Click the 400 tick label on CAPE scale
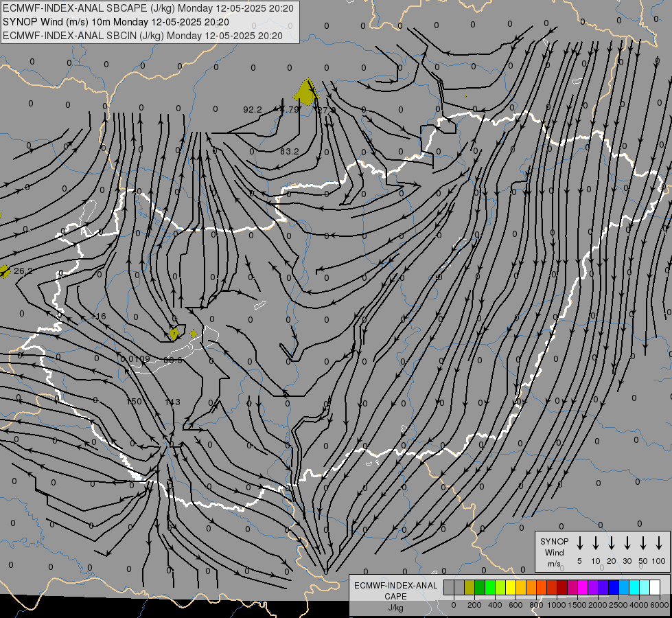The image size is (672, 618). [495, 605]
